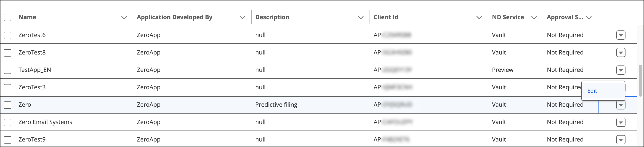This screenshot has height=147, width=644.
Task: Open the ND Service column chevron
Action: point(534,18)
